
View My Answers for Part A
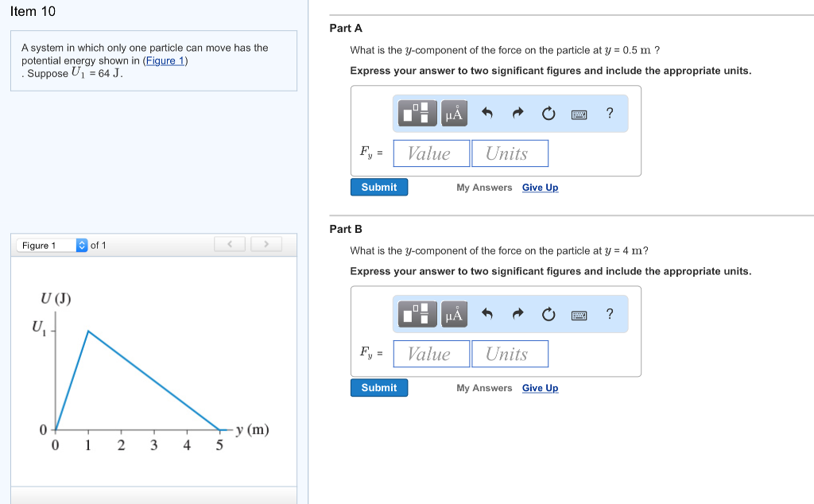[x=483, y=187]
